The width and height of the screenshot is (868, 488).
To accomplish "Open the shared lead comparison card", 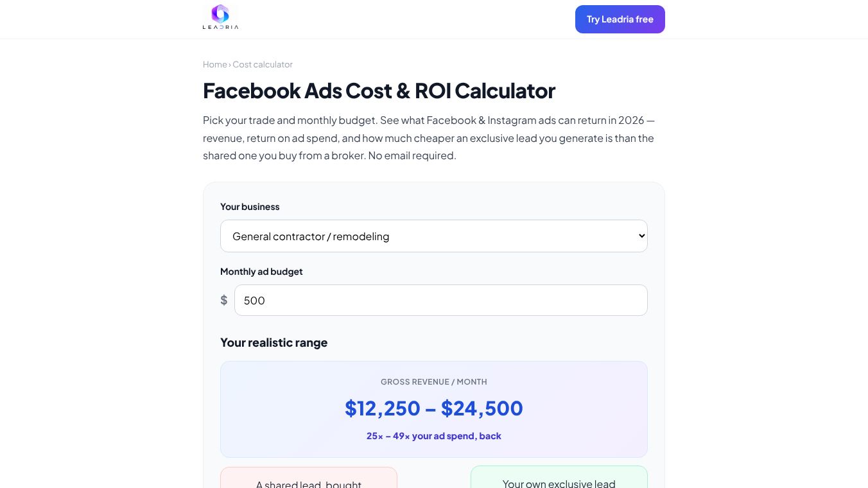I will 309,478.
